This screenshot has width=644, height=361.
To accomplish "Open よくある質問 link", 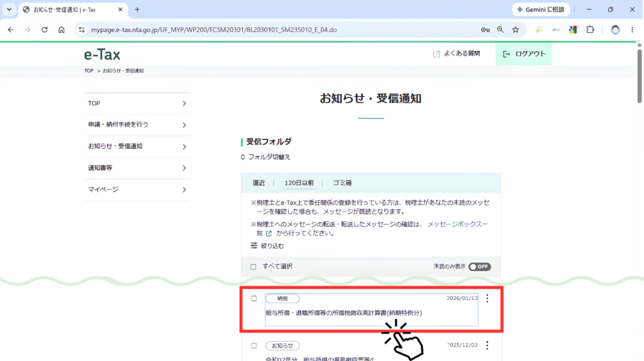I will pos(457,53).
